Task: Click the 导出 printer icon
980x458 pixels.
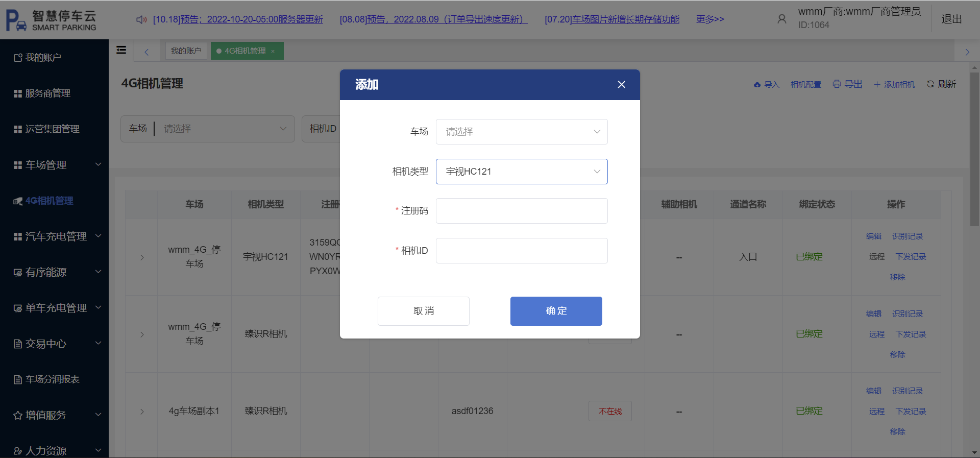Action: coord(837,84)
